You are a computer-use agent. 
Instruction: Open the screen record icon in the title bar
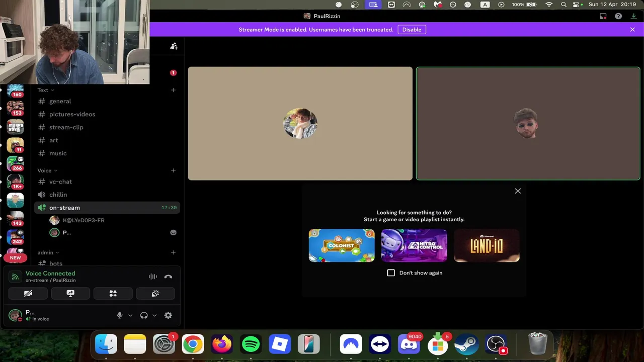pyautogui.click(x=603, y=16)
